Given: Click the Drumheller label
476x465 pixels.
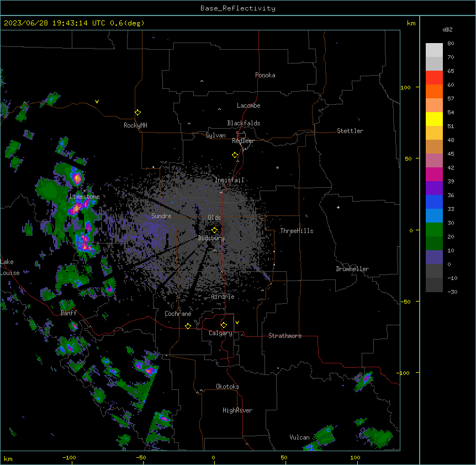Looking at the screenshot, I should tap(352, 269).
